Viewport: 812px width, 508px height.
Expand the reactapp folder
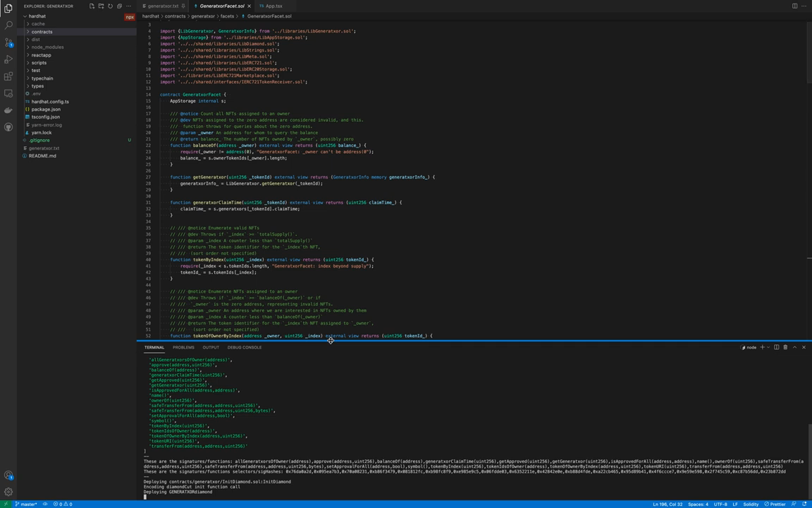(x=77, y=55)
